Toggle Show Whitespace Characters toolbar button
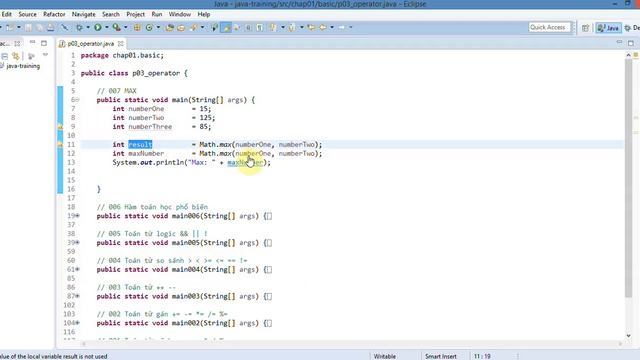Screen dimensions: 640x360 coord(260,27)
